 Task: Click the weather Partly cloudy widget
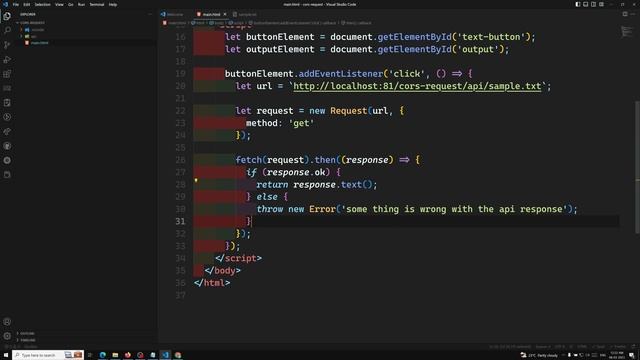tap(539, 355)
